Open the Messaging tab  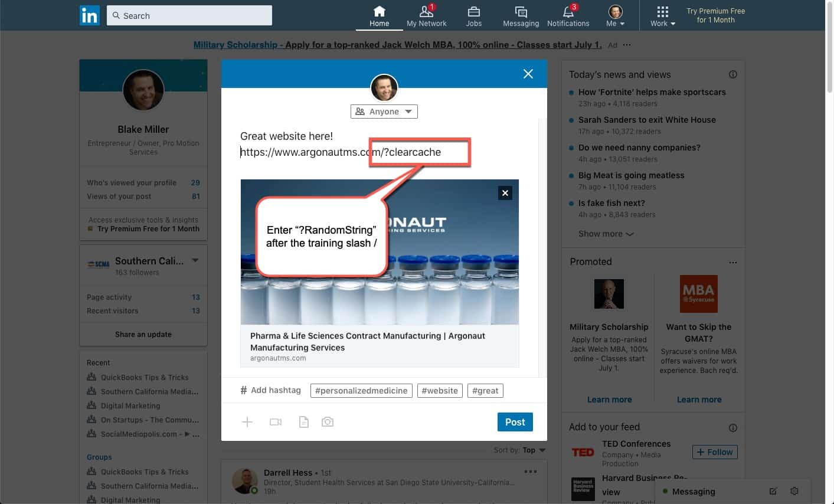[x=521, y=17]
